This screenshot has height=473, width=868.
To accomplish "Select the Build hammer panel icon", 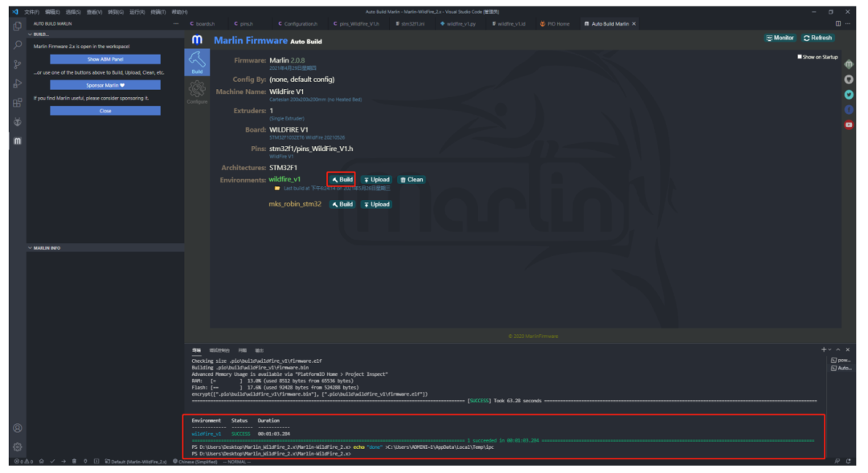I will [197, 62].
